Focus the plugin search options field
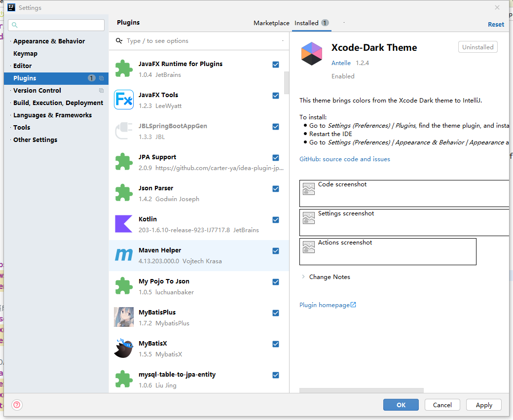Screen dimensions: 513x420 click(199, 41)
